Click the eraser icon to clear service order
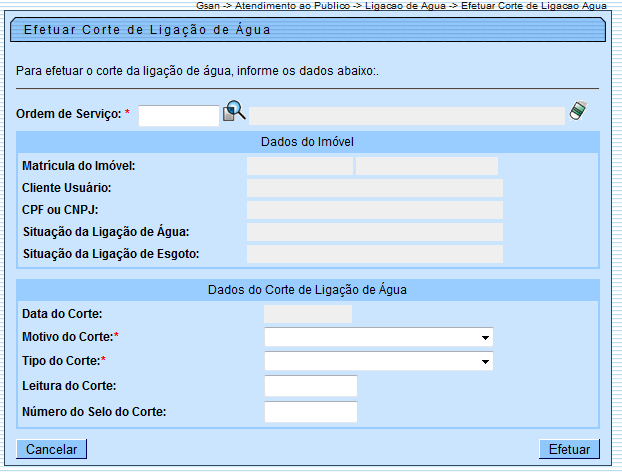 tap(577, 112)
